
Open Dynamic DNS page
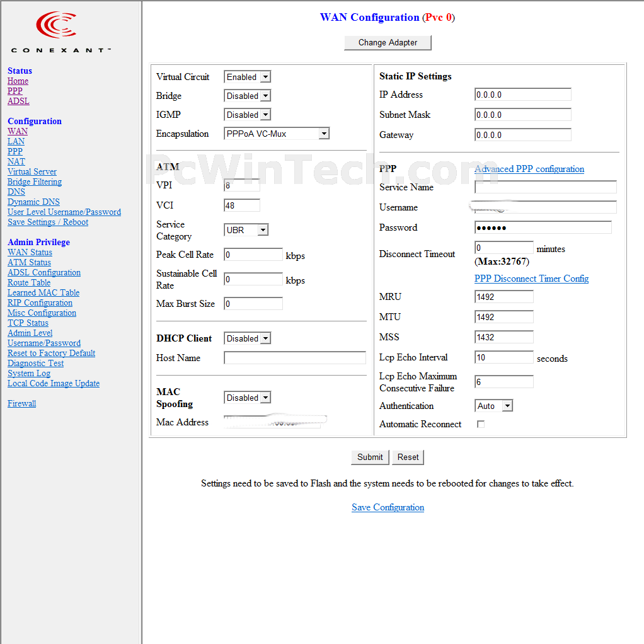[x=33, y=202]
